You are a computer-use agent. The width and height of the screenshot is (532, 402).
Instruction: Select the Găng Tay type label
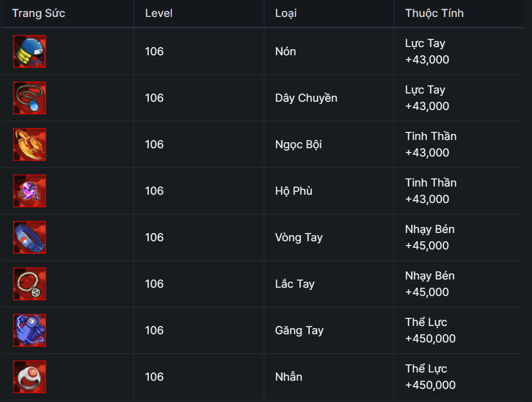tap(299, 330)
